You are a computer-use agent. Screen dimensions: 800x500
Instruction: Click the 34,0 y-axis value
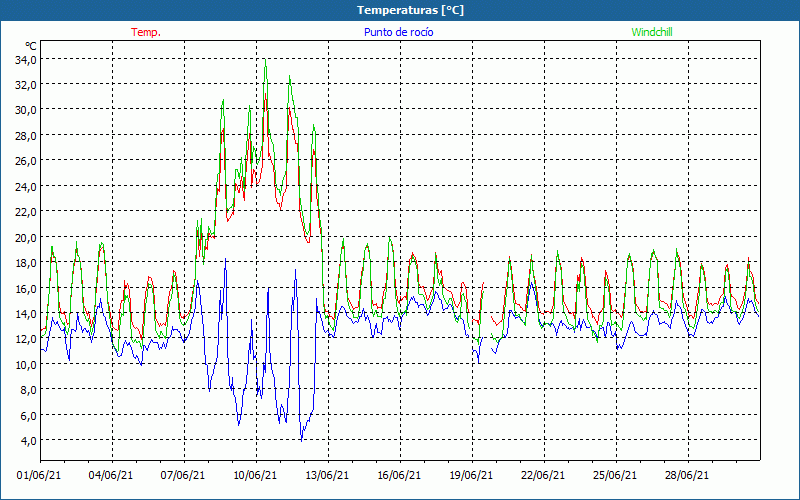coord(26,59)
